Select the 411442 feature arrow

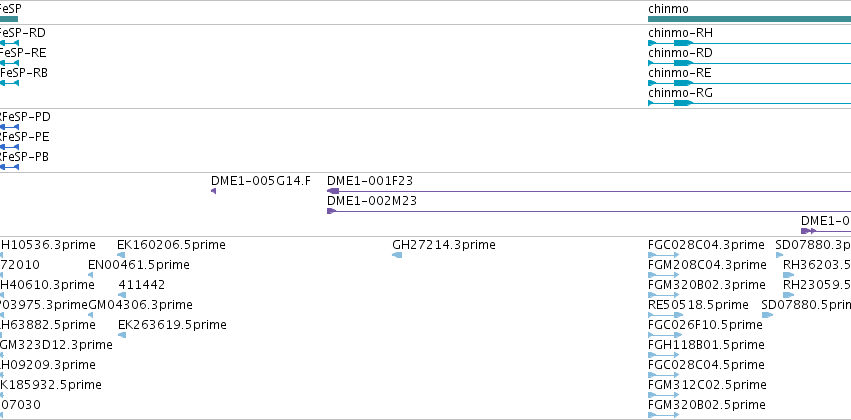[122, 295]
